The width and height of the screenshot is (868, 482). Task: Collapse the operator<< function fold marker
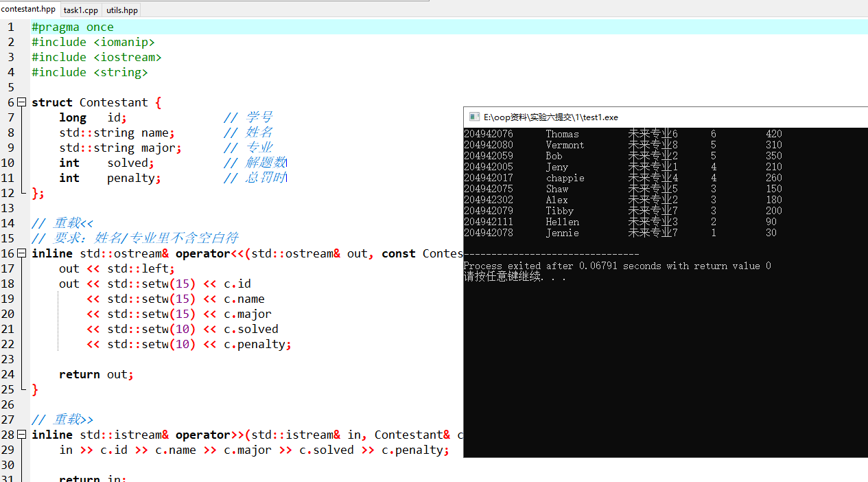21,253
